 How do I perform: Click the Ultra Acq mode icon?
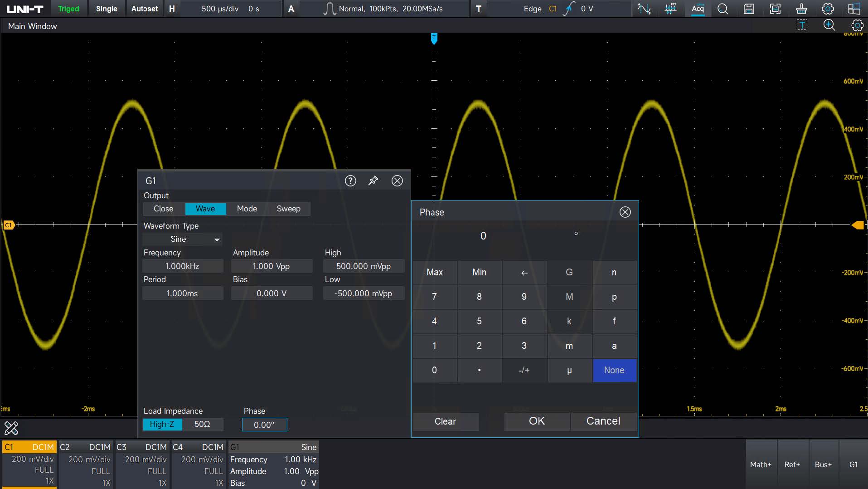point(698,9)
